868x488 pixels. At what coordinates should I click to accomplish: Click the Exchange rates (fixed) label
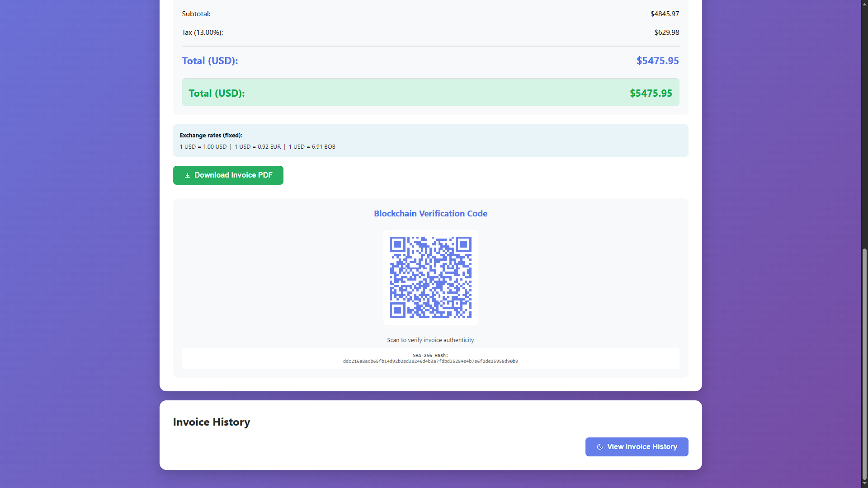211,135
